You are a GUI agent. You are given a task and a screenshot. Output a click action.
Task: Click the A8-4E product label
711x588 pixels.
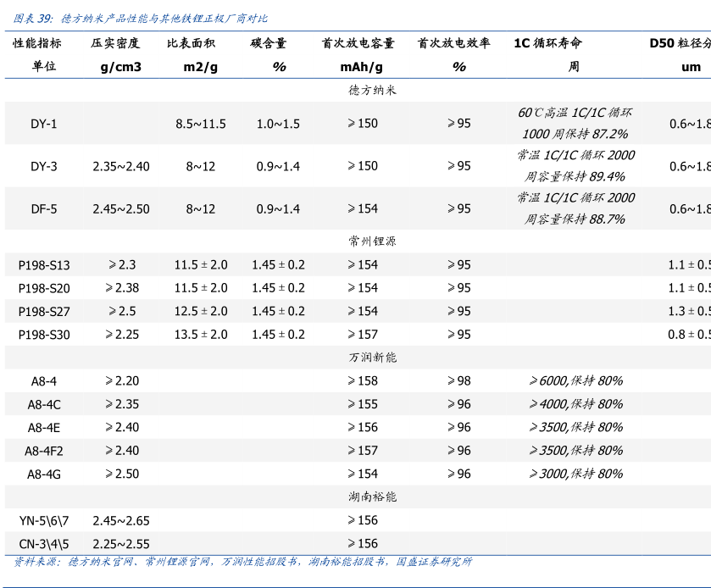pyautogui.click(x=44, y=428)
